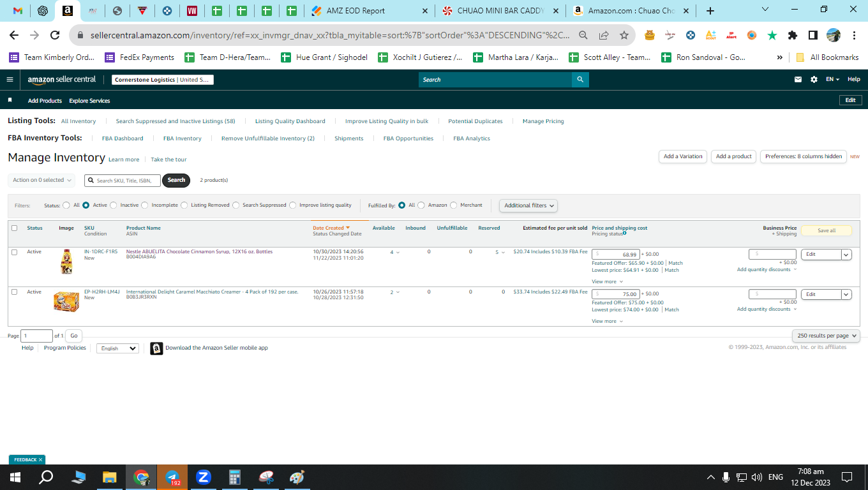The image size is (868, 490).
Task: Open the Seller Central hamburger menu
Action: point(10,80)
